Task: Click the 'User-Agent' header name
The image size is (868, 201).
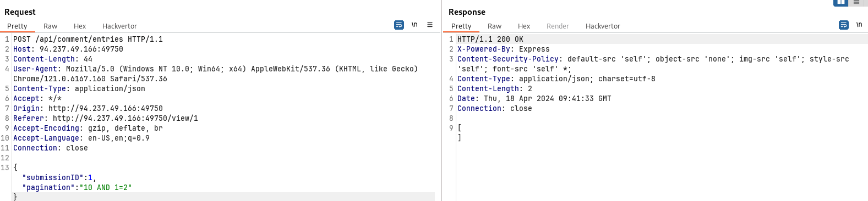Action: (x=35, y=69)
